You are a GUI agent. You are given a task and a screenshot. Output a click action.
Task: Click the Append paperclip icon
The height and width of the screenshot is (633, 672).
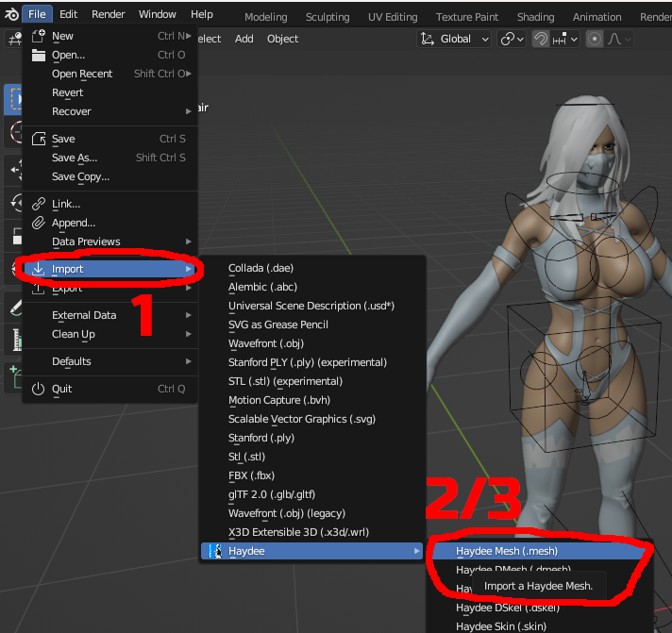click(39, 223)
